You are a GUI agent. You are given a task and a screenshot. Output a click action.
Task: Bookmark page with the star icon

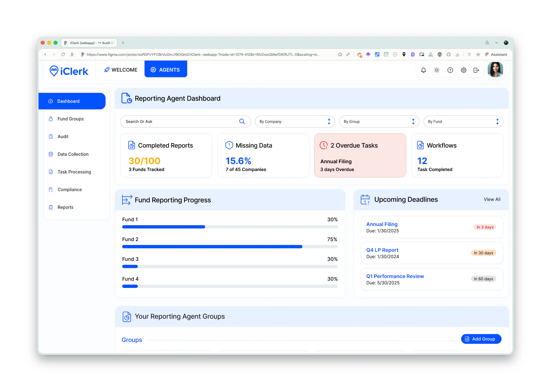(x=340, y=54)
